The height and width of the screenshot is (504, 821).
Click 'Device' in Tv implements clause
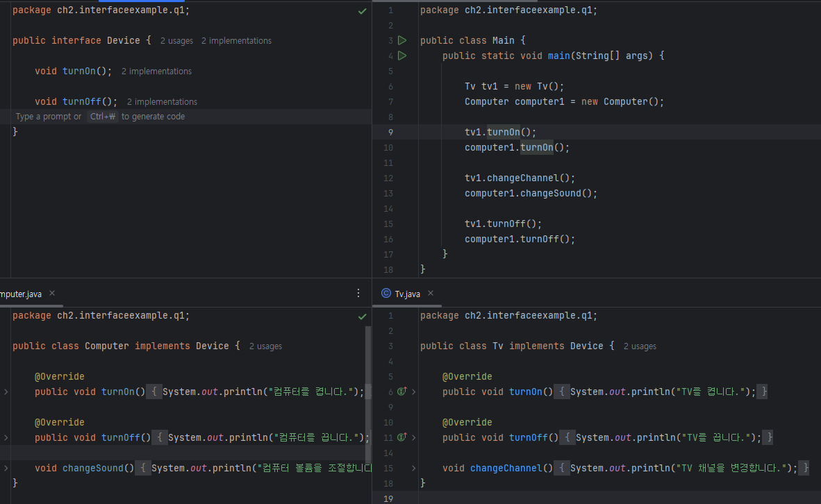pos(586,346)
